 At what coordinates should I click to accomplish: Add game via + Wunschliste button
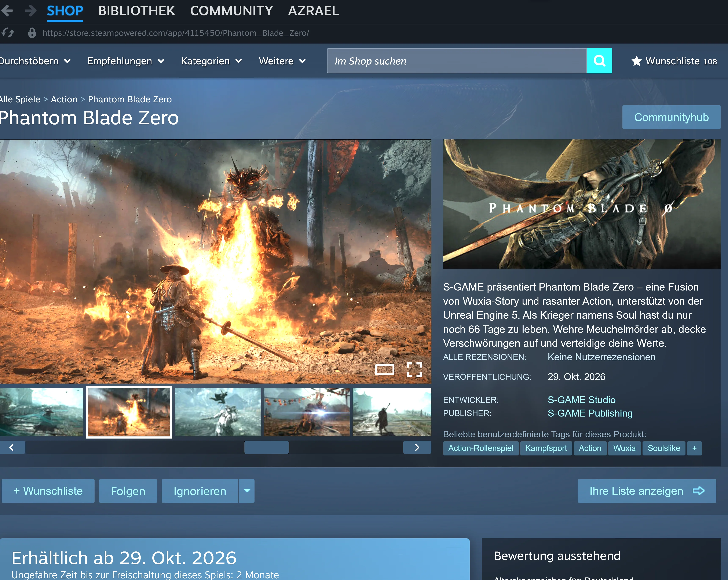click(48, 491)
